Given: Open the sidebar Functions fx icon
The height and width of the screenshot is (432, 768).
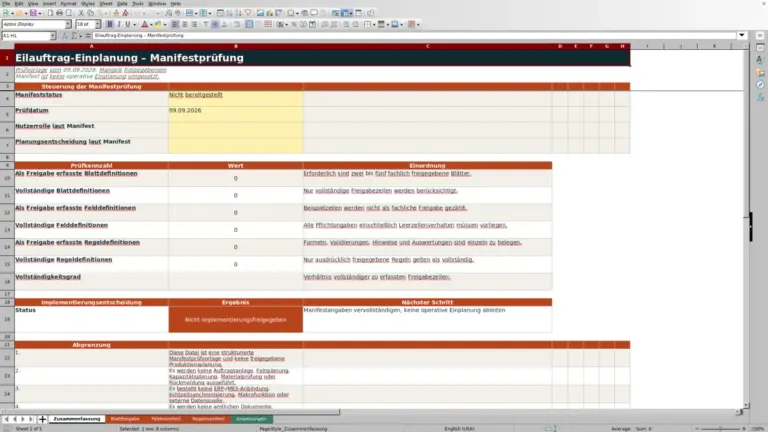Looking at the screenshot, I should click(760, 97).
